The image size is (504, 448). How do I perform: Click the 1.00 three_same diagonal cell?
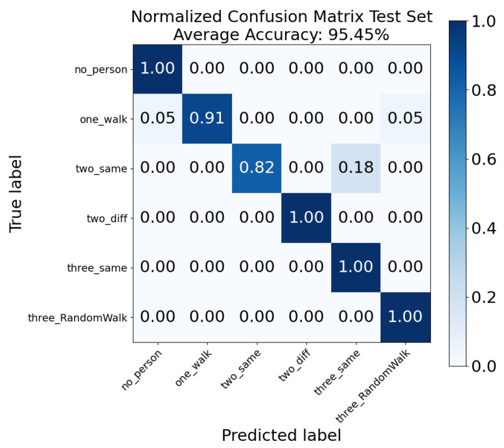pos(356,268)
